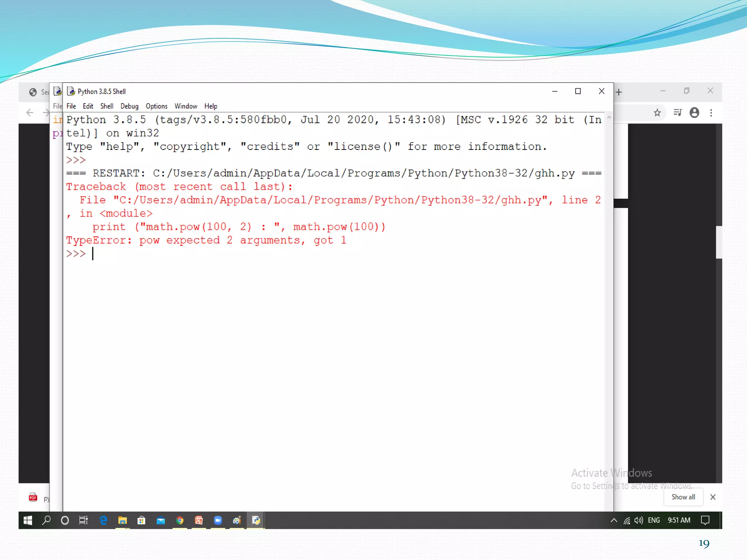Open the Options menu
747x560 pixels.
156,106
